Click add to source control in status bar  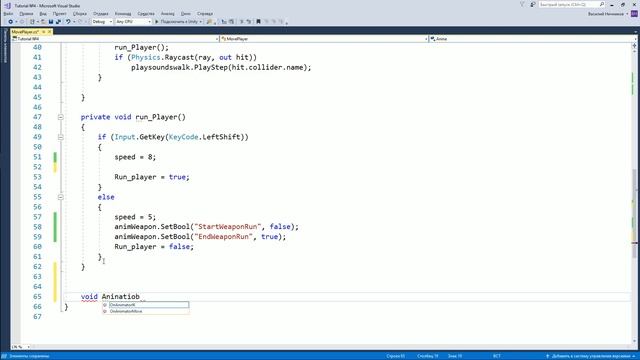coord(591,356)
